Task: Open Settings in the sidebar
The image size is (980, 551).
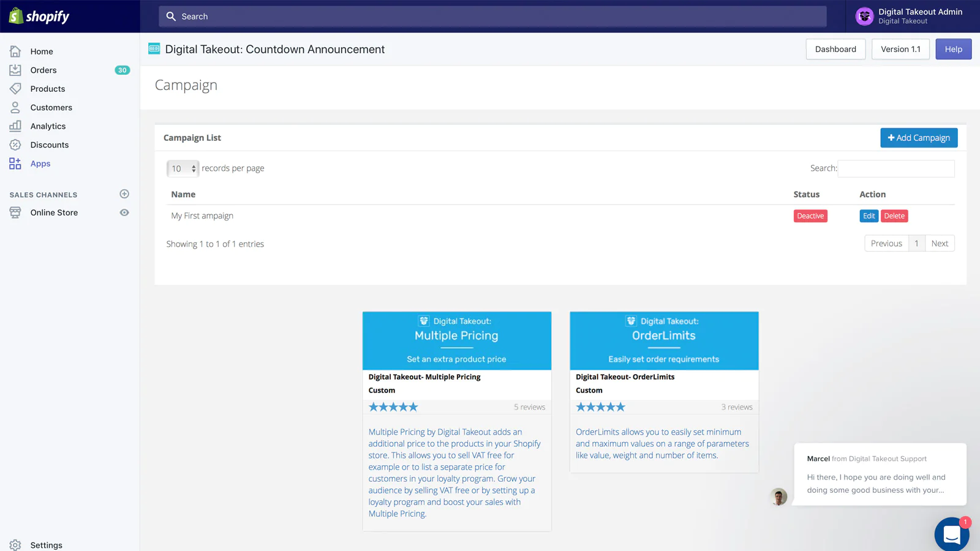Action: tap(47, 545)
